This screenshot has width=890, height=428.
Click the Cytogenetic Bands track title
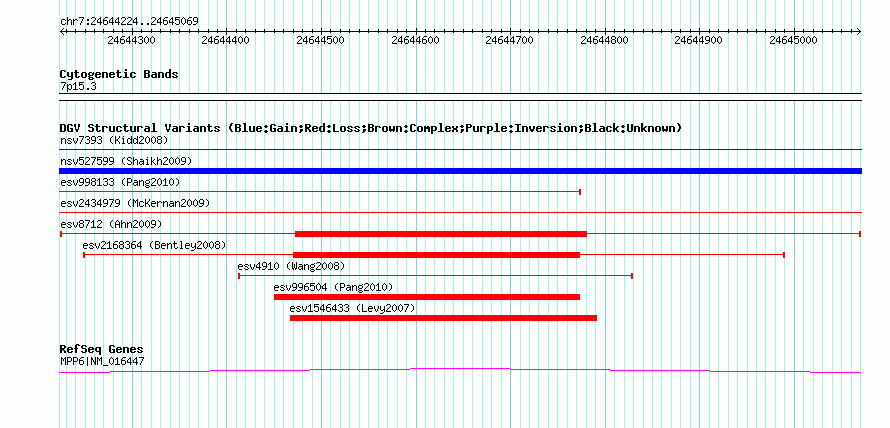pyautogui.click(x=119, y=74)
